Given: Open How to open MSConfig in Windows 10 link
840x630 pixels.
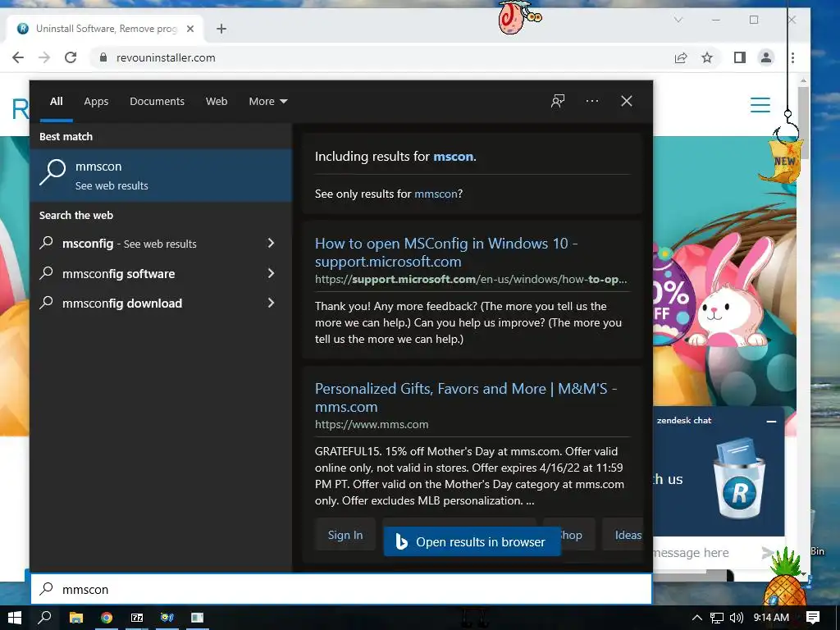Looking at the screenshot, I should coord(445,253).
